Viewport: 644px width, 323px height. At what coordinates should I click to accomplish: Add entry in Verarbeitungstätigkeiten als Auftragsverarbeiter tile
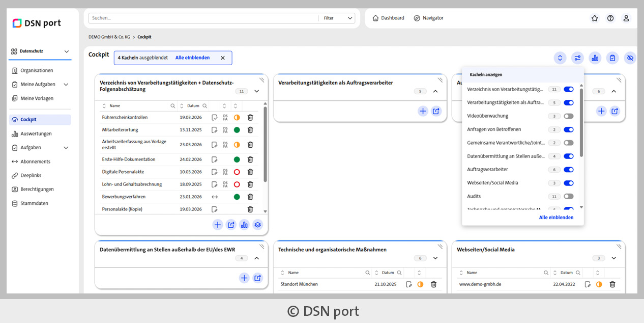pyautogui.click(x=423, y=111)
